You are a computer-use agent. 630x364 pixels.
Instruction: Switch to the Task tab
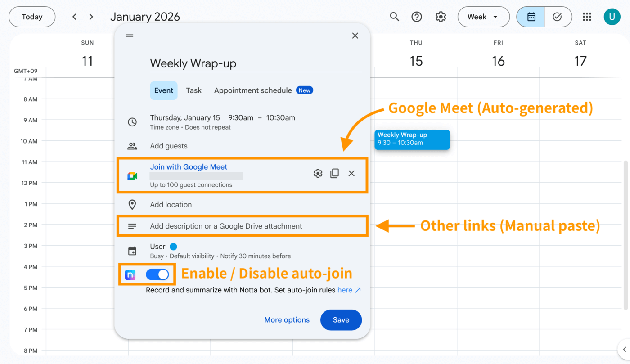[x=194, y=90]
